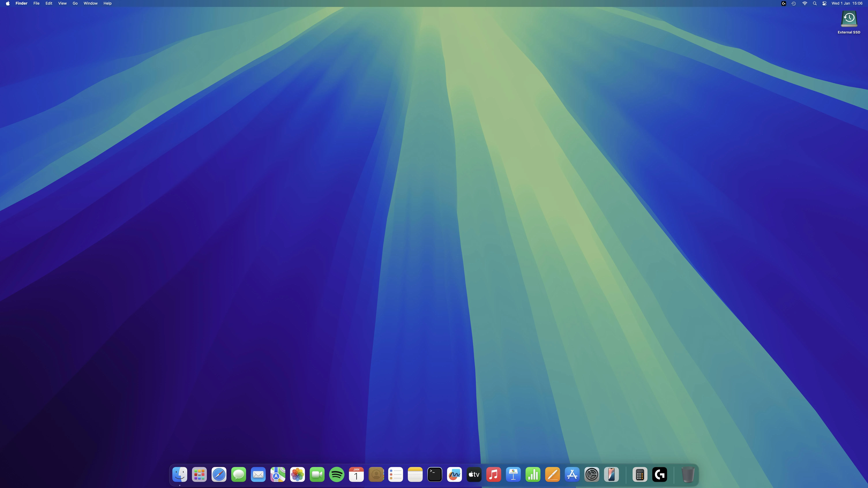Start FaceTime from the Dock
Screen dimensions: 868x488
(317, 475)
